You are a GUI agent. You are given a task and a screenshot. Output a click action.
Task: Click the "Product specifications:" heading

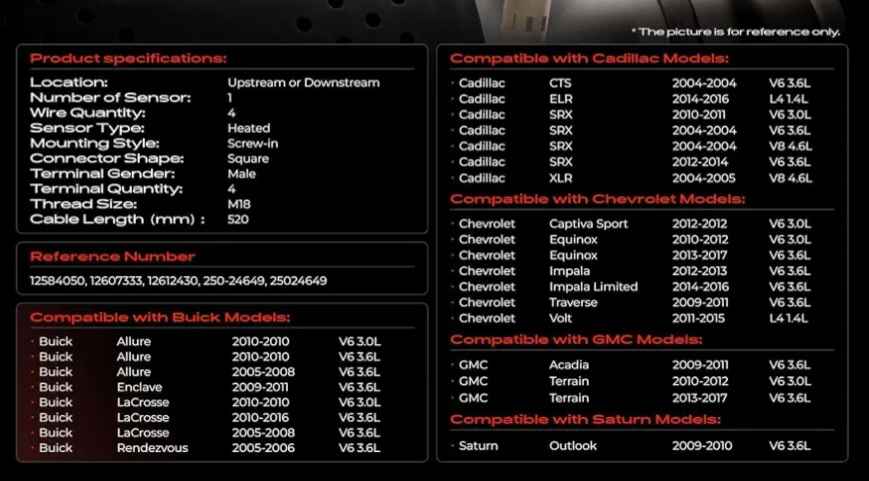click(x=128, y=59)
